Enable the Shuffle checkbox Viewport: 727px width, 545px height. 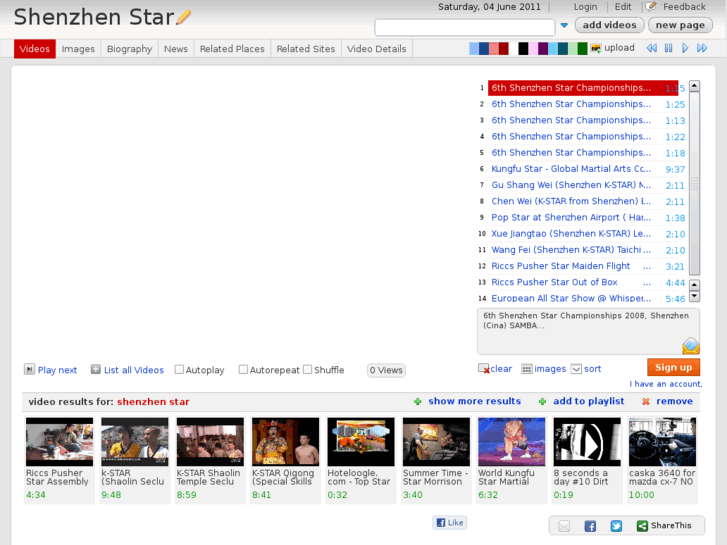[x=307, y=370]
